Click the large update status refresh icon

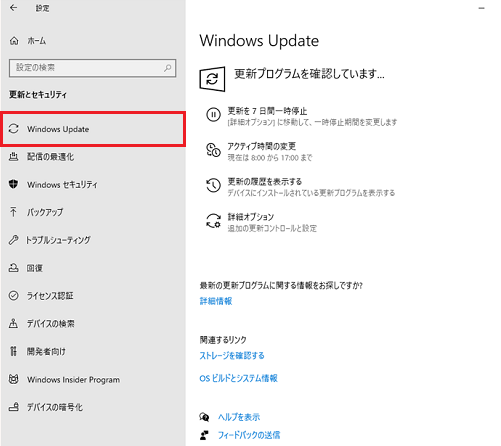click(212, 79)
